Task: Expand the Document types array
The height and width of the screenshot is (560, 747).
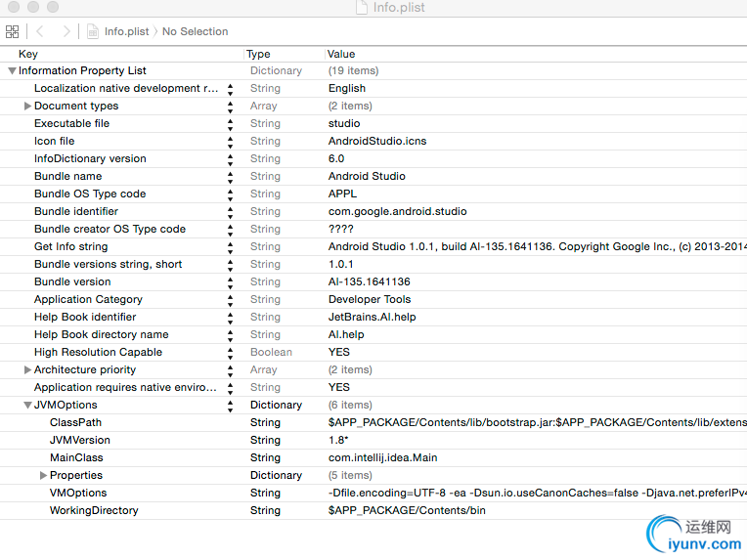Action: point(27,106)
